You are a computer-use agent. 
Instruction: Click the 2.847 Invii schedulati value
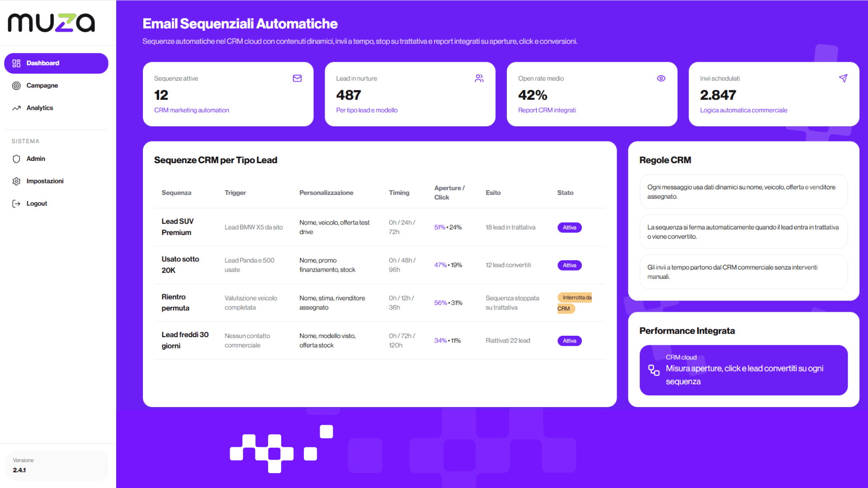point(718,95)
